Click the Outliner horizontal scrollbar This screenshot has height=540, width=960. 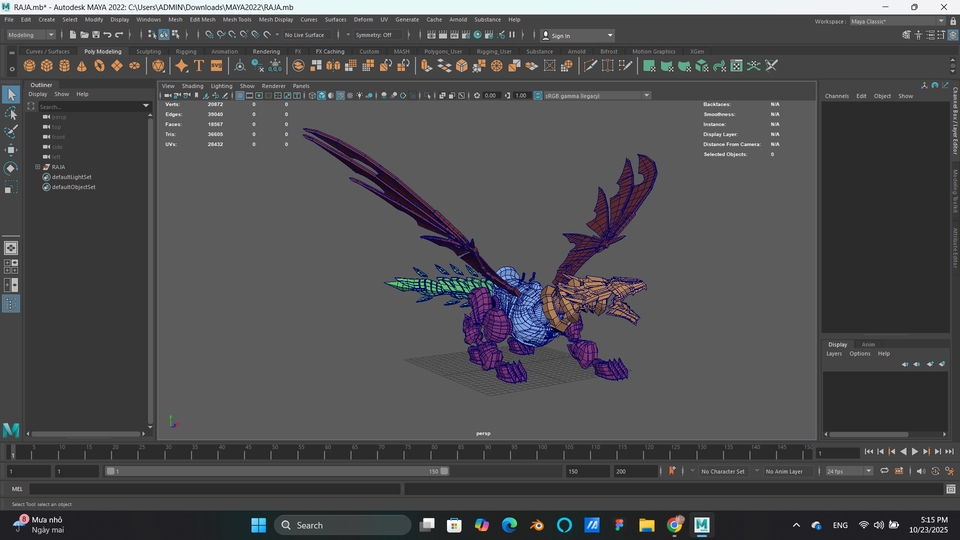pyautogui.click(x=86, y=433)
